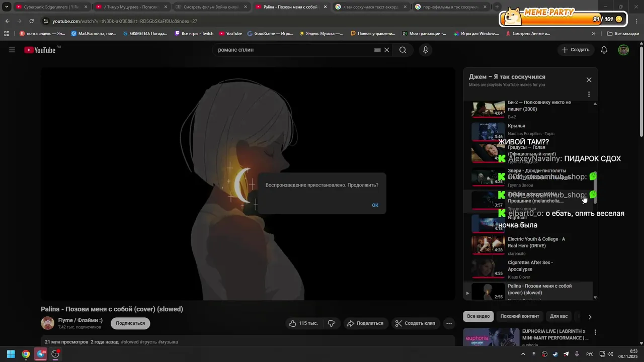Viewport: 644px width, 362px height.
Task: Show more filter chips with right arrow
Action: pyautogui.click(x=590, y=317)
